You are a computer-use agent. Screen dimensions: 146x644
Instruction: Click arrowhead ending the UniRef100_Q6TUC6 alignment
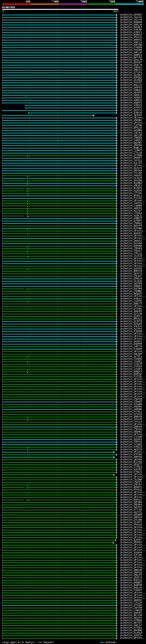point(94,116)
